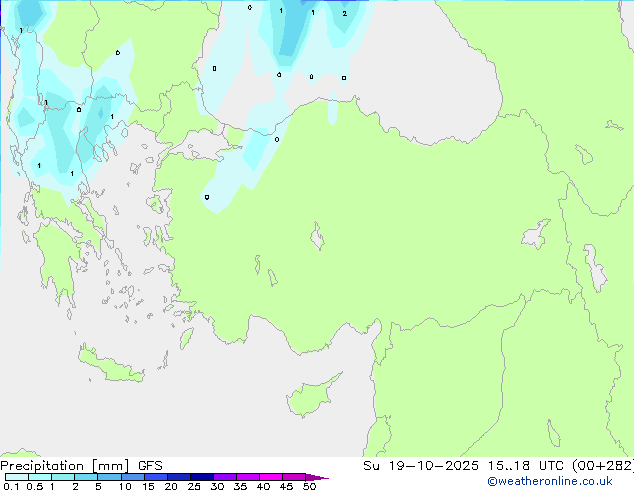634x490 pixels.
Task: Click the 50 legend scale label
Action: [x=310, y=486]
